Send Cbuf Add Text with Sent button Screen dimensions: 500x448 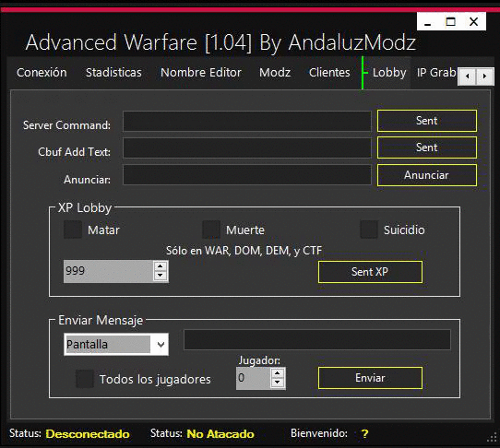tap(427, 147)
